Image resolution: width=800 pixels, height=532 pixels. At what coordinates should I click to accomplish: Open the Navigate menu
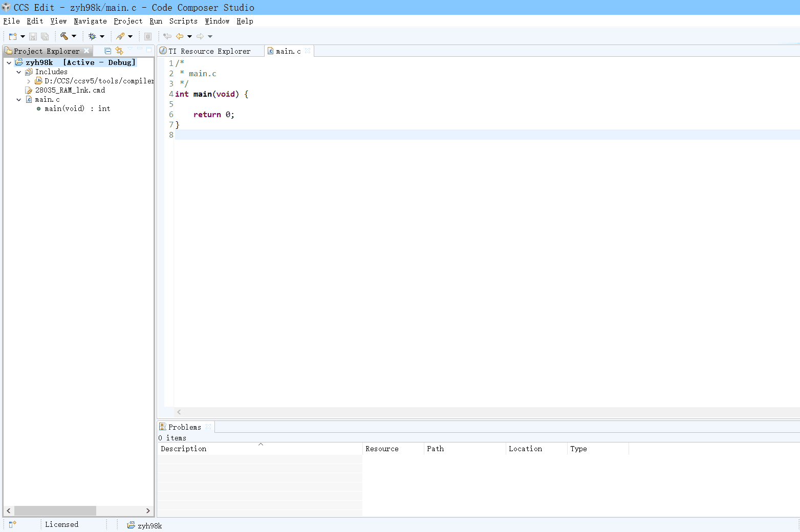[x=90, y=21]
